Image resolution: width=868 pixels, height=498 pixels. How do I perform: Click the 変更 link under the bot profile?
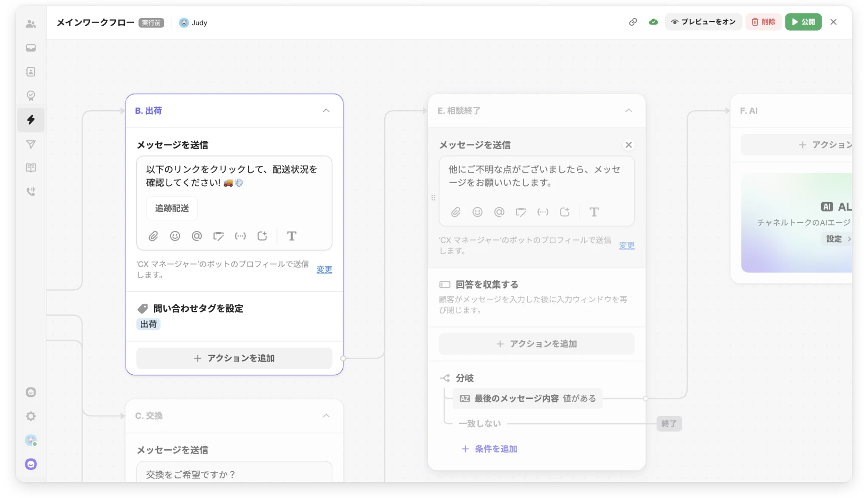click(324, 269)
